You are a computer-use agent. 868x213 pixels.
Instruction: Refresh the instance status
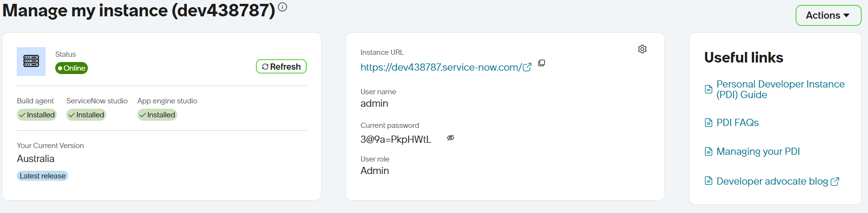[x=281, y=66]
